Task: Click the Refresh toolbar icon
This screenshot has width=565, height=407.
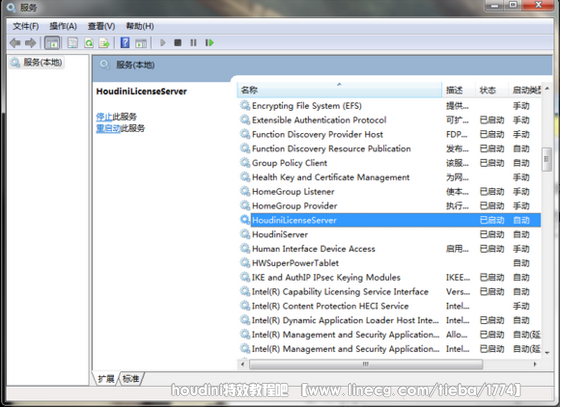Action: click(x=89, y=43)
